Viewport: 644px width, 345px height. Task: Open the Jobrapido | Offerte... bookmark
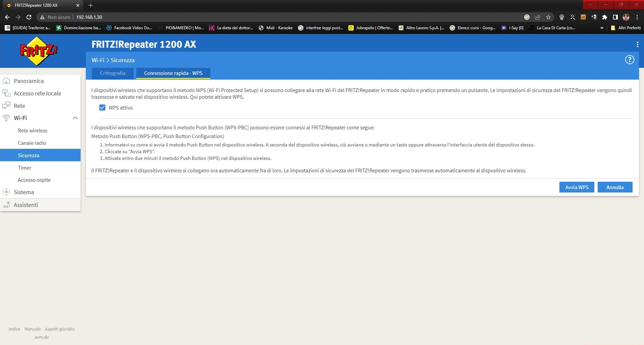[370, 28]
